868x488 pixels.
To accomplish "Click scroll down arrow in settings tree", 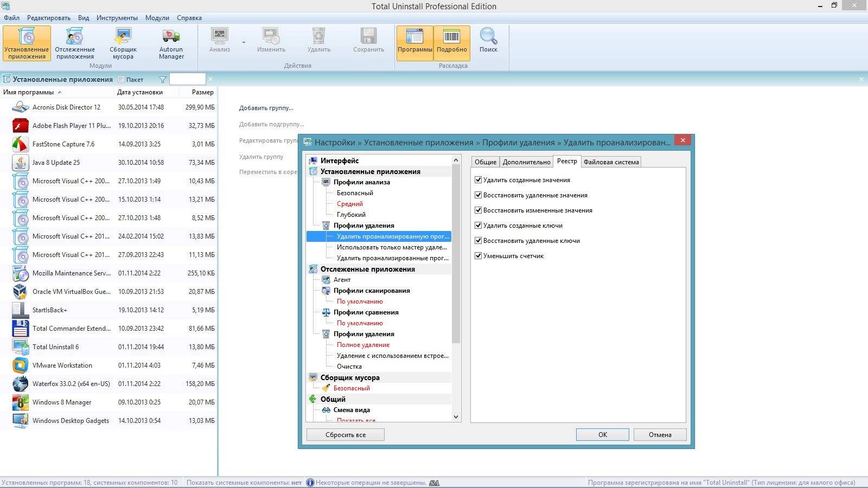I will click(x=456, y=417).
